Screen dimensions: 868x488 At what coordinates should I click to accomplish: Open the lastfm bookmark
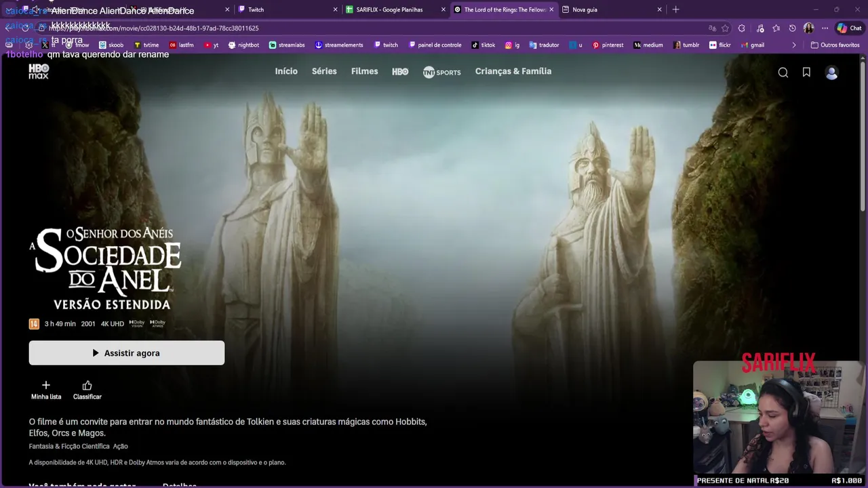[x=182, y=45]
